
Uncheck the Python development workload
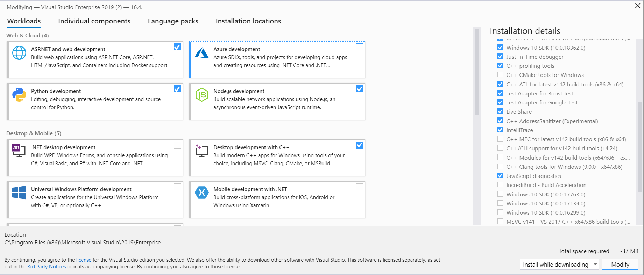177,89
